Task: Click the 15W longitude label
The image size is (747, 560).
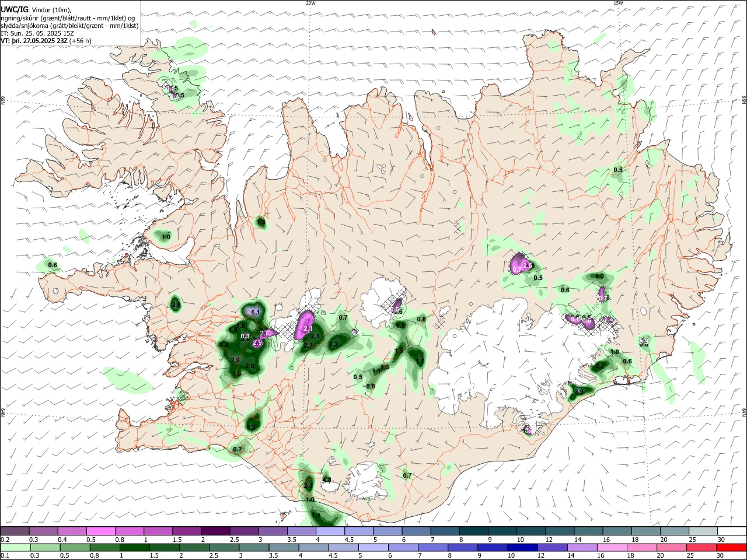Action: point(617,3)
